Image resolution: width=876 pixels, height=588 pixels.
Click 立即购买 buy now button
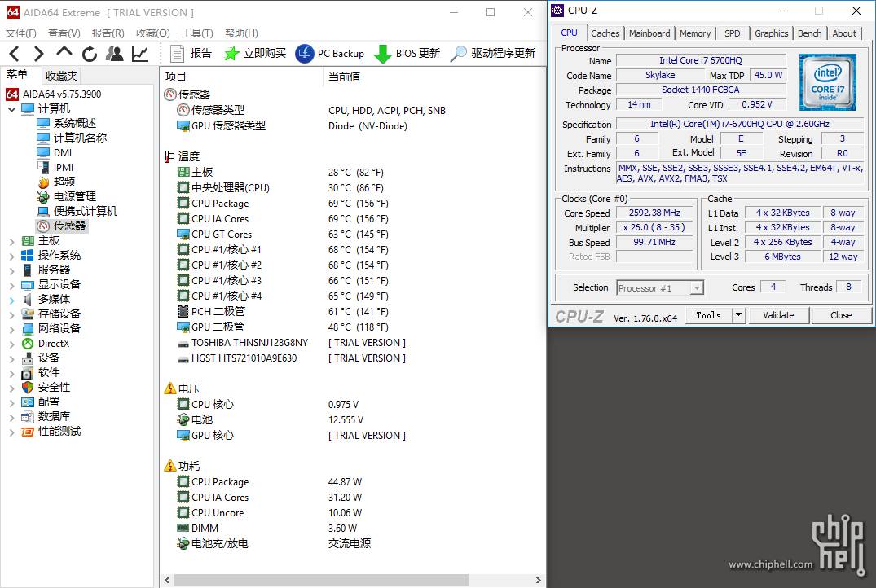pos(255,54)
